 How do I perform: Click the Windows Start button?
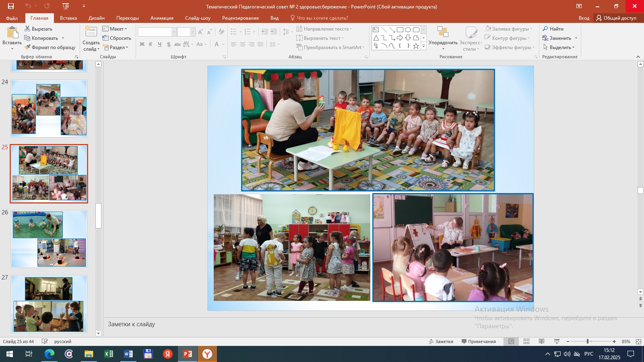[x=10, y=354]
